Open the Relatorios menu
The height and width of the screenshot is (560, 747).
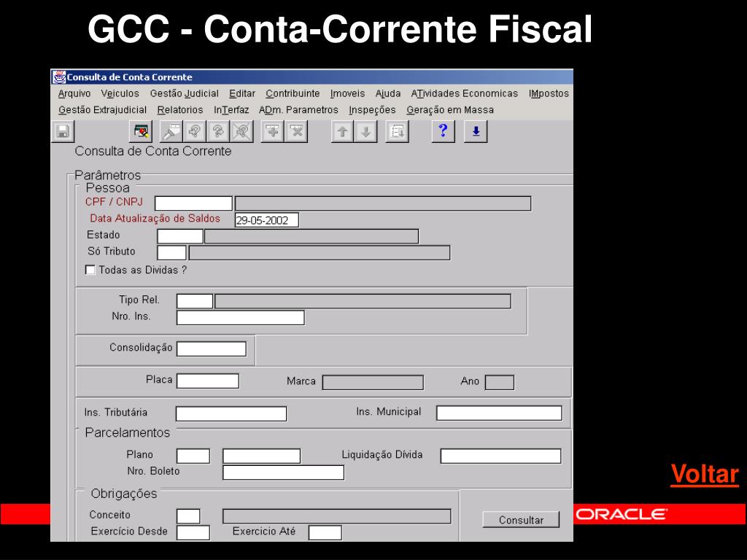pos(180,110)
